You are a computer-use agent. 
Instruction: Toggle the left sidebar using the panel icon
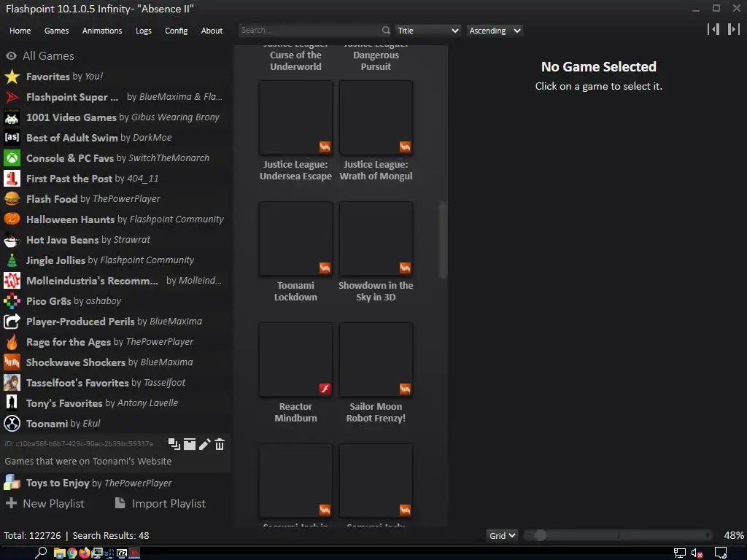click(x=713, y=29)
